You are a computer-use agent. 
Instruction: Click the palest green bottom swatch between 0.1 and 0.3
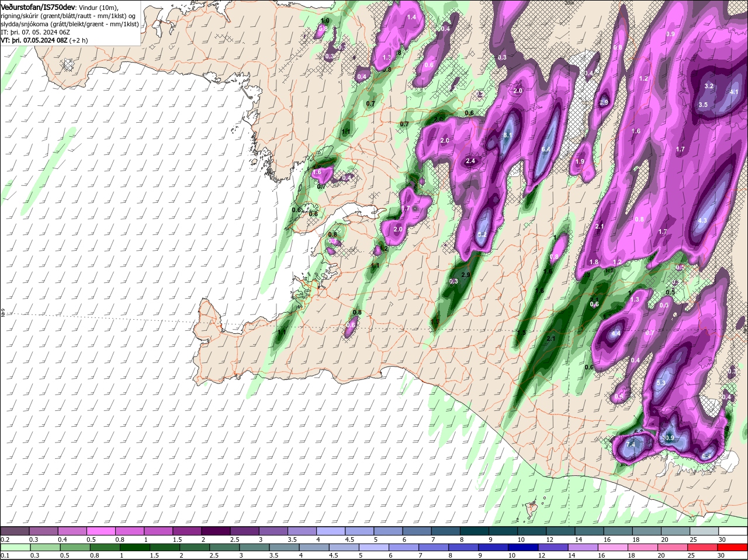(x=15, y=548)
